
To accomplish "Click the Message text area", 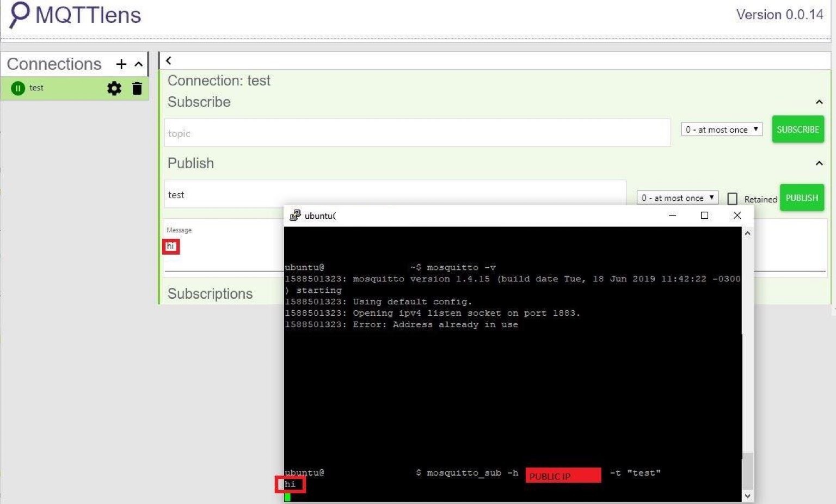I will click(x=224, y=248).
